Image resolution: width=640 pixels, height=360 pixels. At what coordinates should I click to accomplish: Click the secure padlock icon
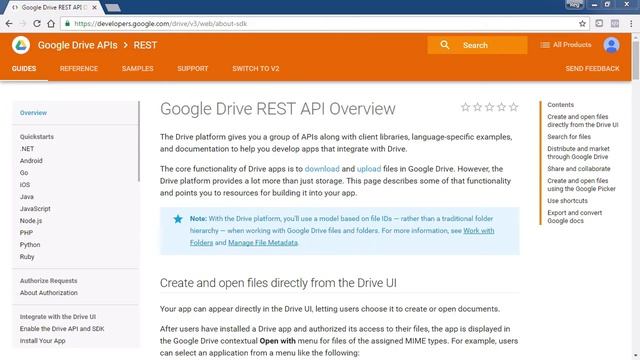(68, 24)
